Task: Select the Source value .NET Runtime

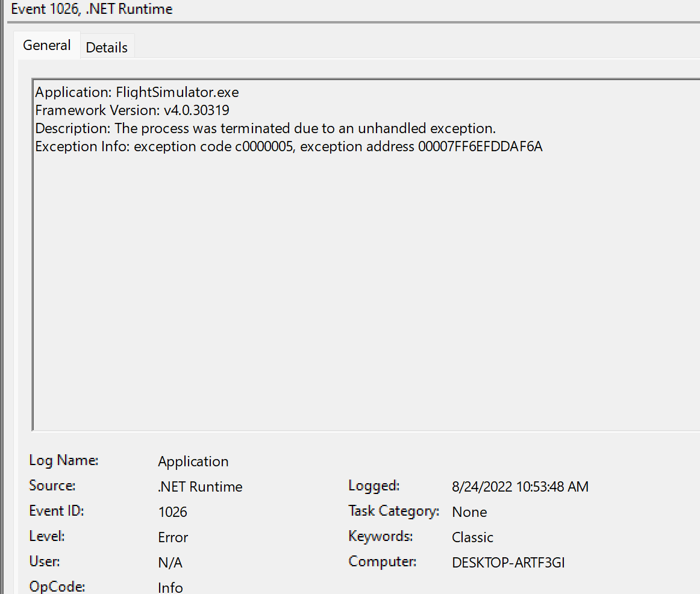Action: click(199, 486)
